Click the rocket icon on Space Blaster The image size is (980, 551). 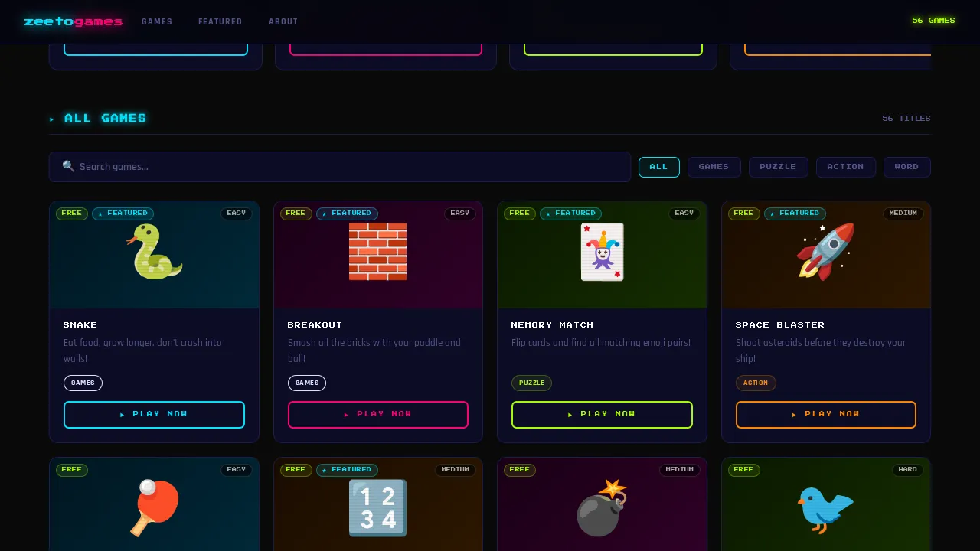(x=826, y=252)
